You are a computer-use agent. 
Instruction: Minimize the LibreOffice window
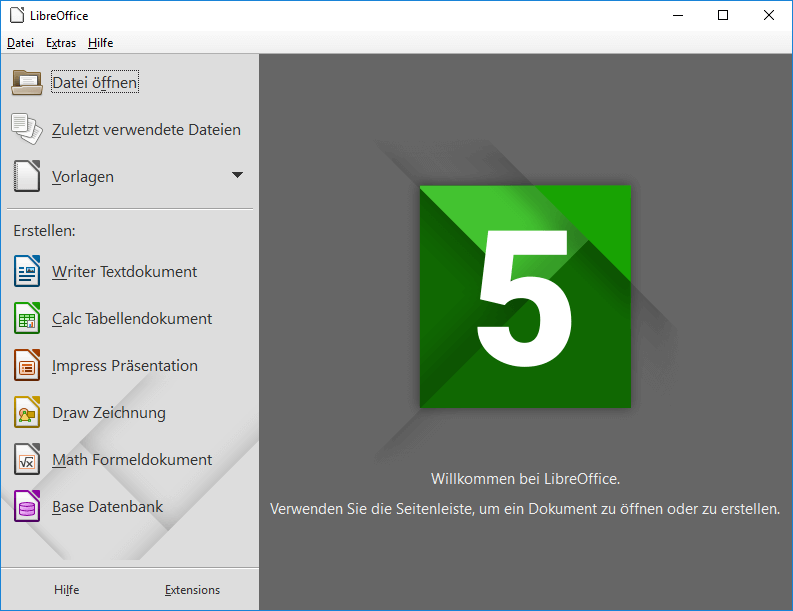click(678, 15)
